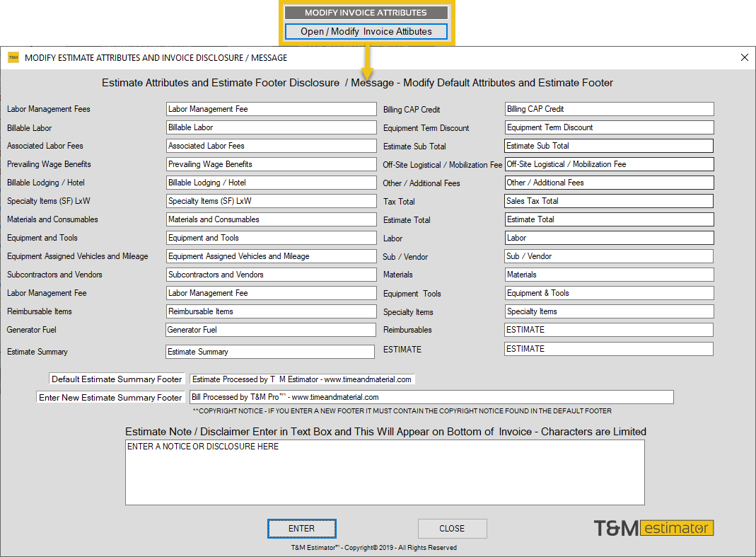Edit the Equipment Assigned Vehicles and Mileage field

272,256
